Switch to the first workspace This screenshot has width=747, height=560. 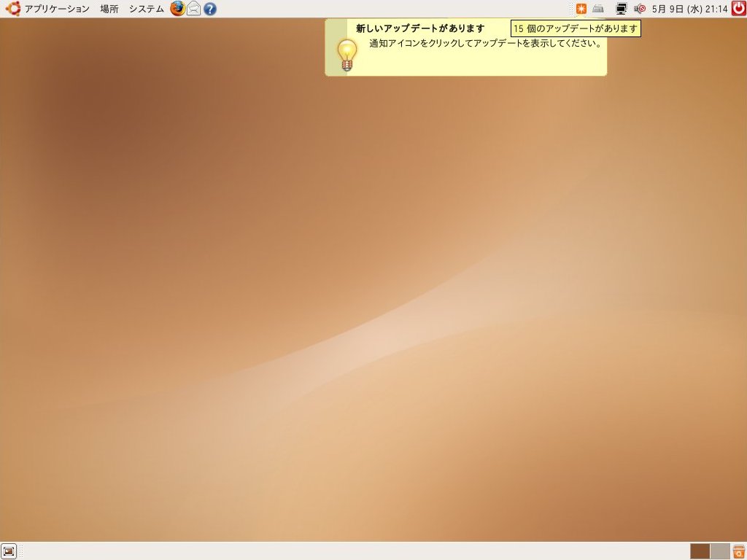click(700, 551)
